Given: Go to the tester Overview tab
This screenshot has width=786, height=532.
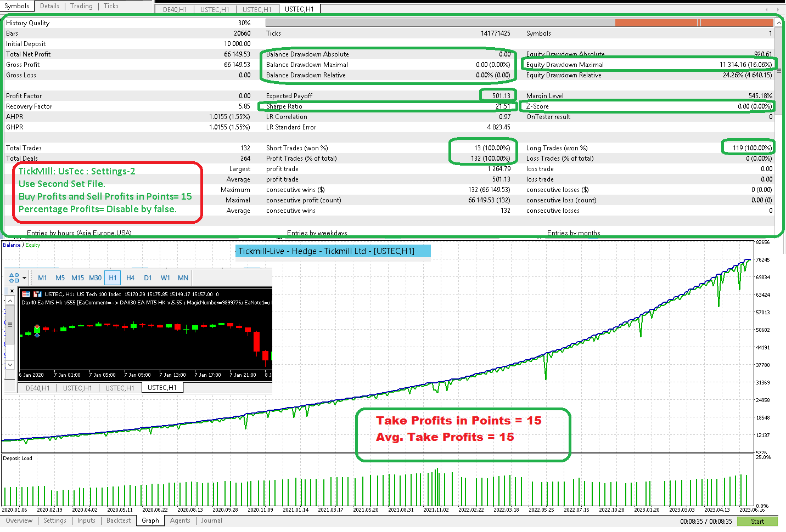Looking at the screenshot, I should tap(19, 521).
